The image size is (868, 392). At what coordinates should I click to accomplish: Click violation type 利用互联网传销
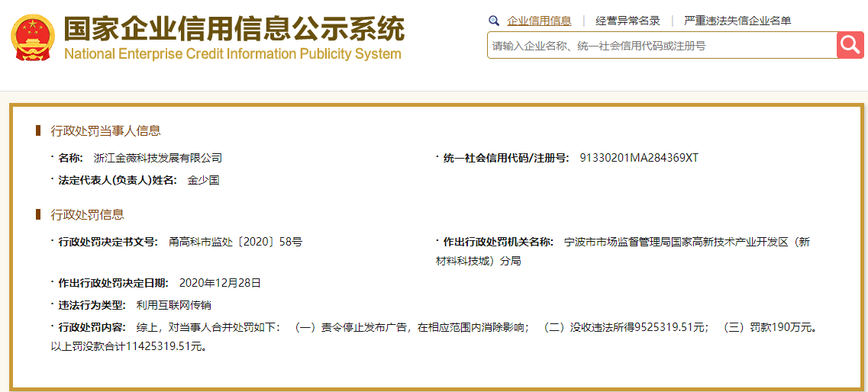173,304
